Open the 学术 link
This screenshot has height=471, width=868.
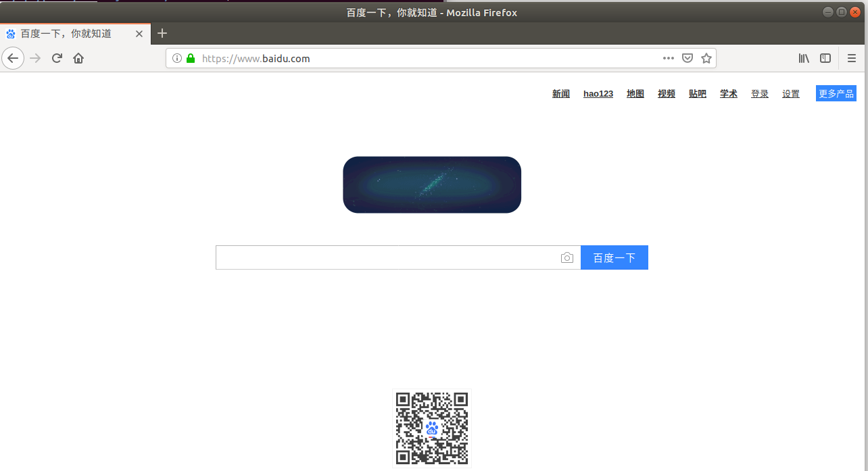(729, 94)
